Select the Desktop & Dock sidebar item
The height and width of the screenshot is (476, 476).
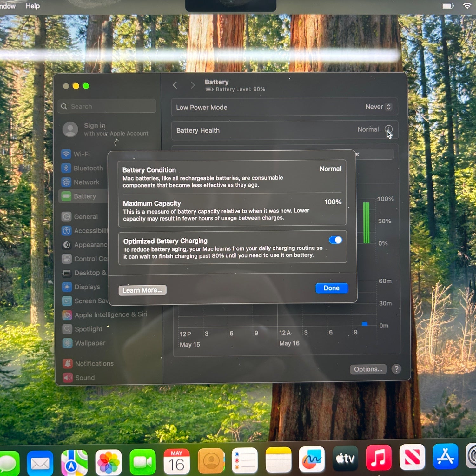[85, 273]
